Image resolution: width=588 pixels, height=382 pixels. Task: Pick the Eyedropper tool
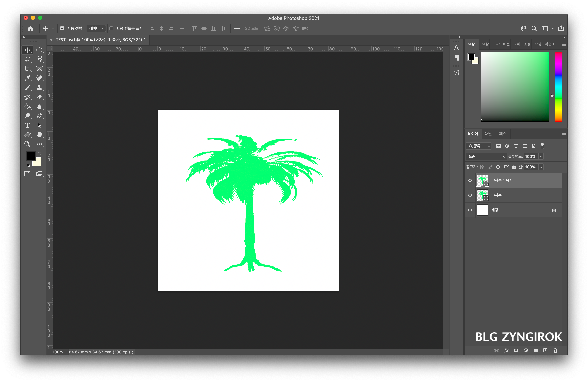pyautogui.click(x=27, y=78)
